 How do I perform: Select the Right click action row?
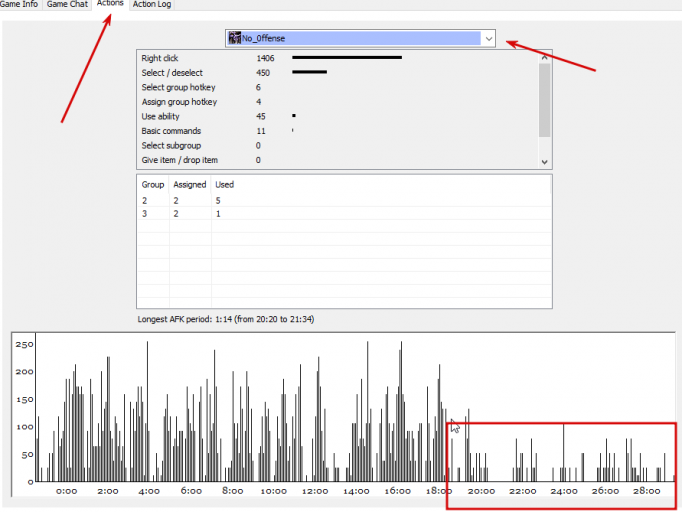point(338,58)
